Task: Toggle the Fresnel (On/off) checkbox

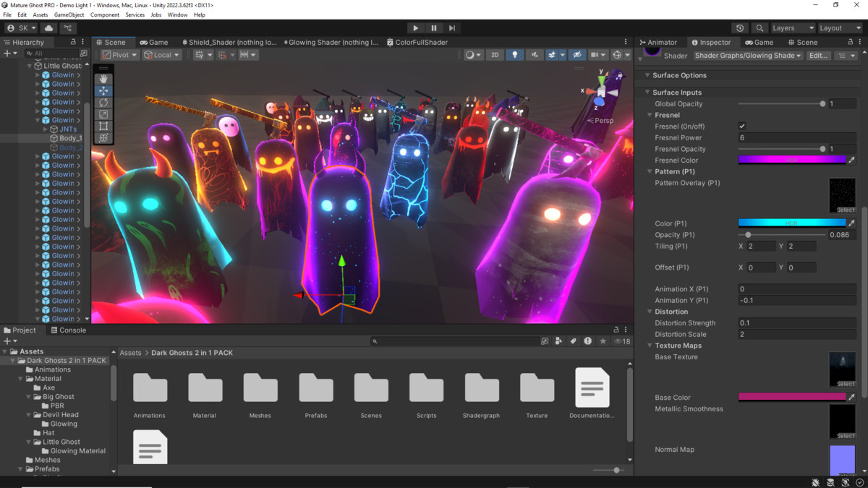Action: (742, 127)
